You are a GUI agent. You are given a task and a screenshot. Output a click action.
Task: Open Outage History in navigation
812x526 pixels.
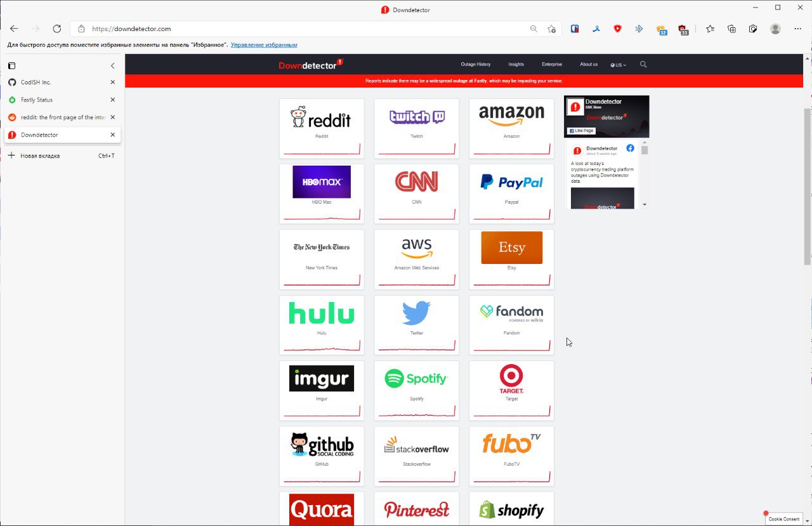tap(475, 64)
